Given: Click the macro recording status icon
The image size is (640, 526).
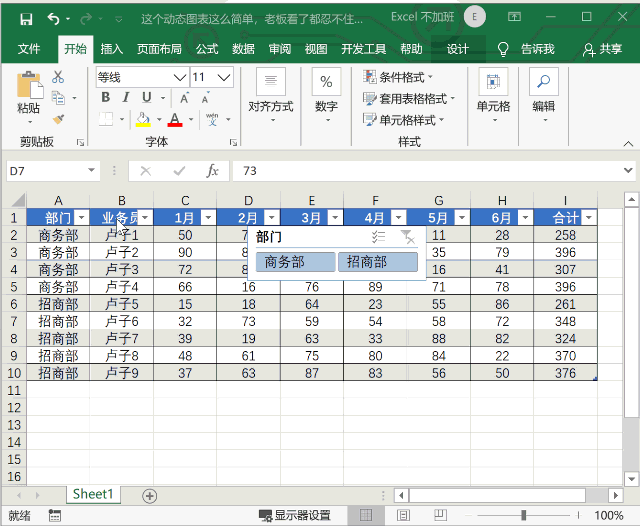Looking at the screenshot, I should point(55,515).
